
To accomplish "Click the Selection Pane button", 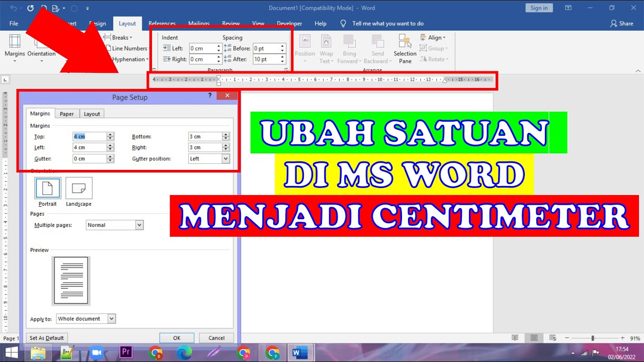I will [x=405, y=49].
